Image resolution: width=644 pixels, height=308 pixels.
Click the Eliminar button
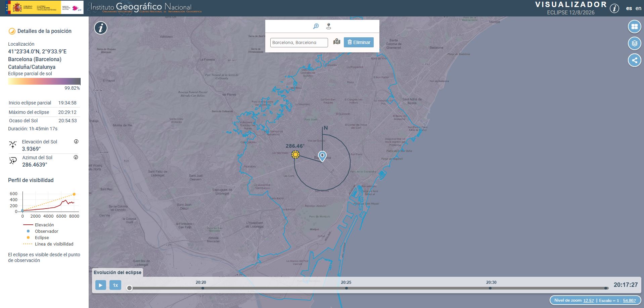359,42
